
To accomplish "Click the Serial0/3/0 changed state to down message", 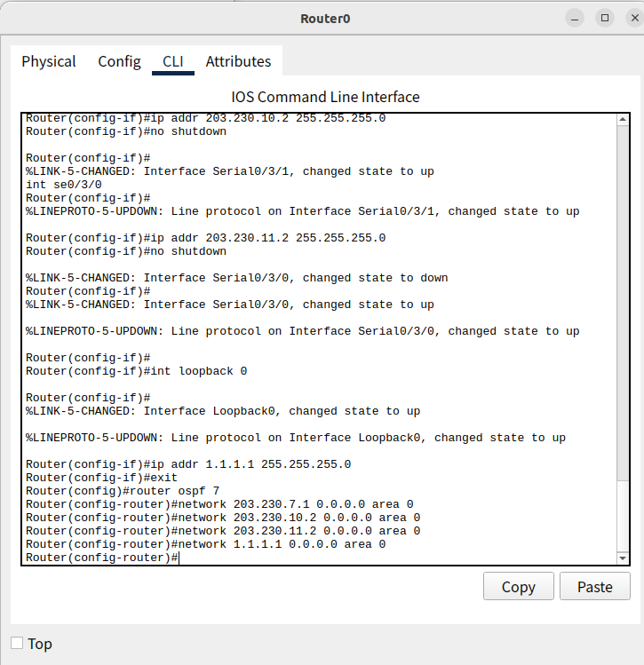I will tap(237, 278).
